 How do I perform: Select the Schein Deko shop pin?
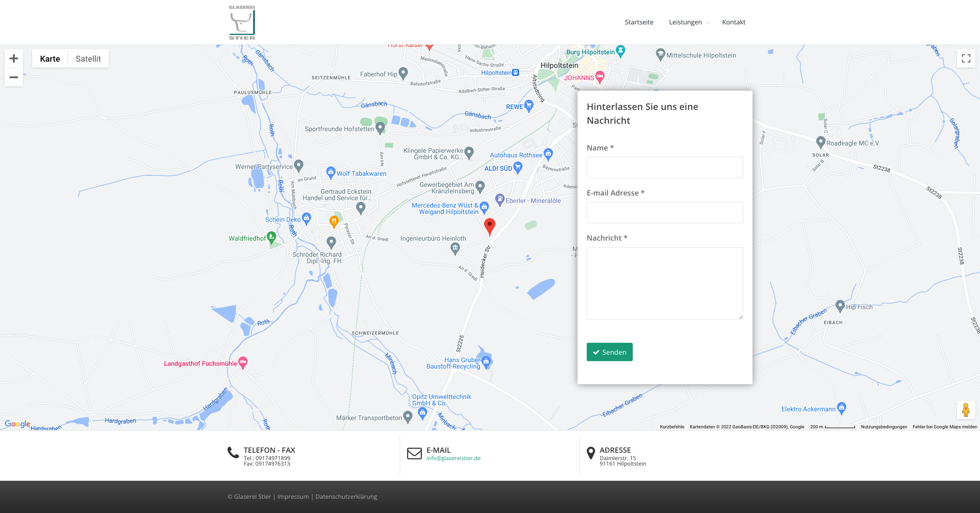pyautogui.click(x=306, y=219)
